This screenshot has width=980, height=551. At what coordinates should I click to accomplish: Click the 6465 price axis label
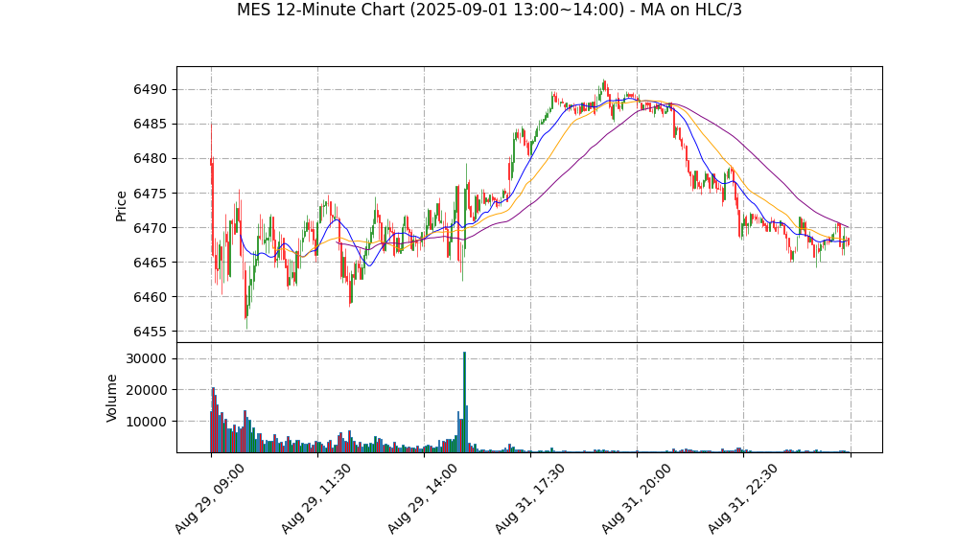coord(150,263)
